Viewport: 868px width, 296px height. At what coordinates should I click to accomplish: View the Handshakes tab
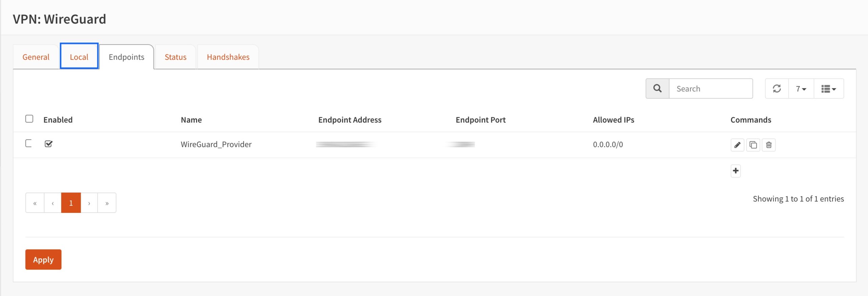click(228, 57)
